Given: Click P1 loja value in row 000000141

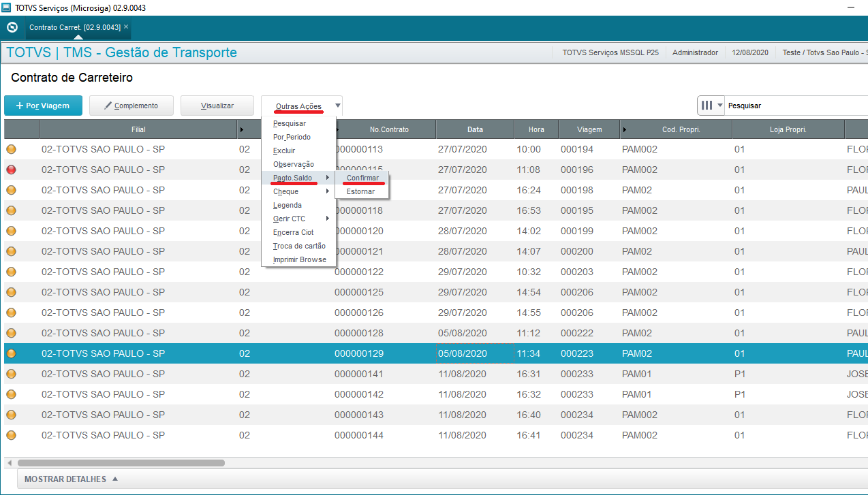Looking at the screenshot, I should pyautogui.click(x=740, y=374).
